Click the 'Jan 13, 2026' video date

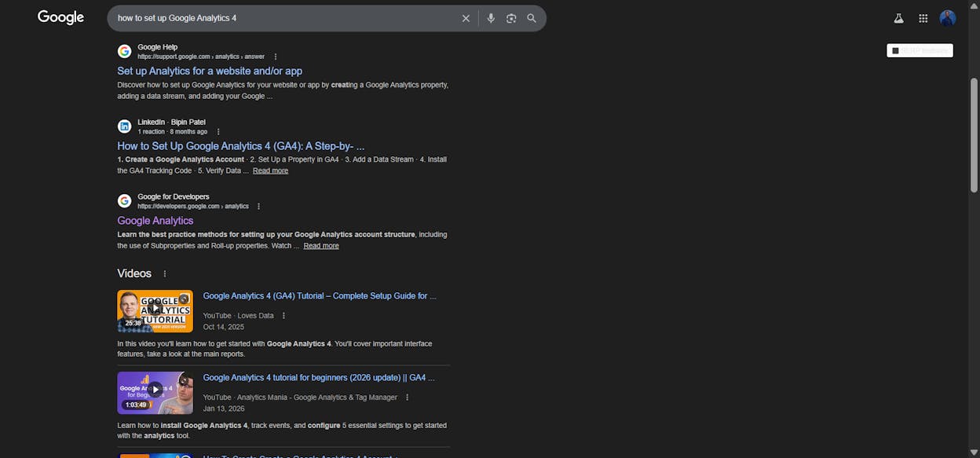click(223, 409)
